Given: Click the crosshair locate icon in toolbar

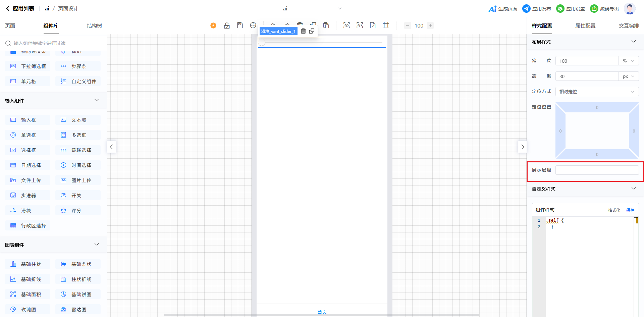Looking at the screenshot, I should (x=253, y=25).
